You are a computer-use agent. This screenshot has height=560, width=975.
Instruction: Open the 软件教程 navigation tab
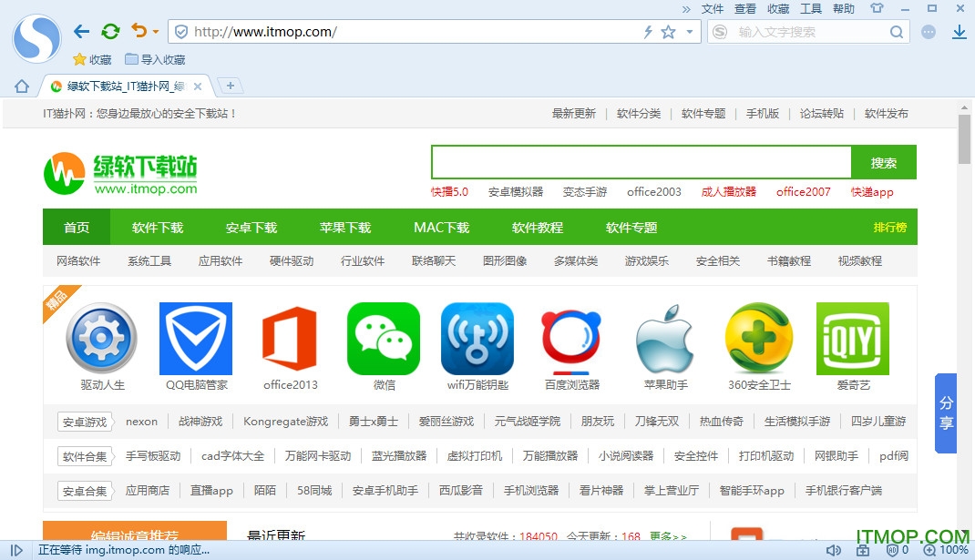pos(538,228)
